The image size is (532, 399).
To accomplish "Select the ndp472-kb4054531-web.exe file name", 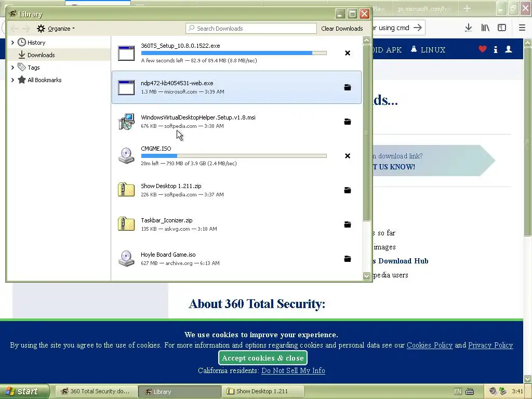I will click(177, 83).
